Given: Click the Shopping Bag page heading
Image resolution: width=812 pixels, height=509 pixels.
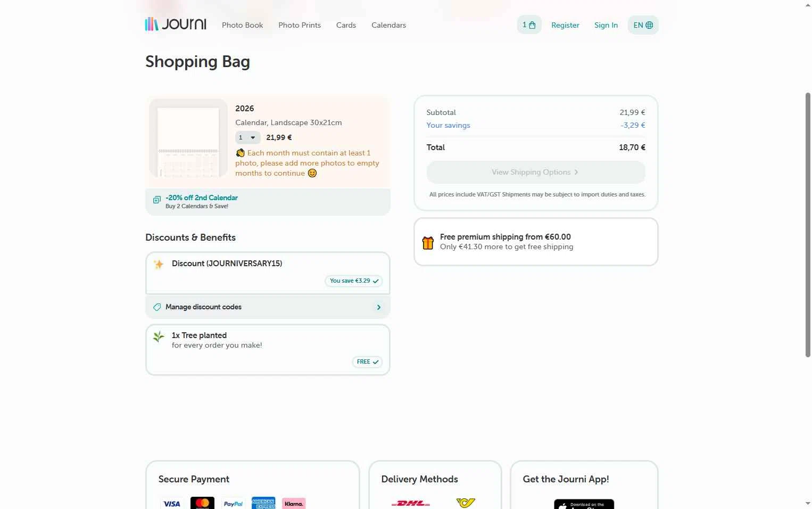Looking at the screenshot, I should [x=197, y=62].
